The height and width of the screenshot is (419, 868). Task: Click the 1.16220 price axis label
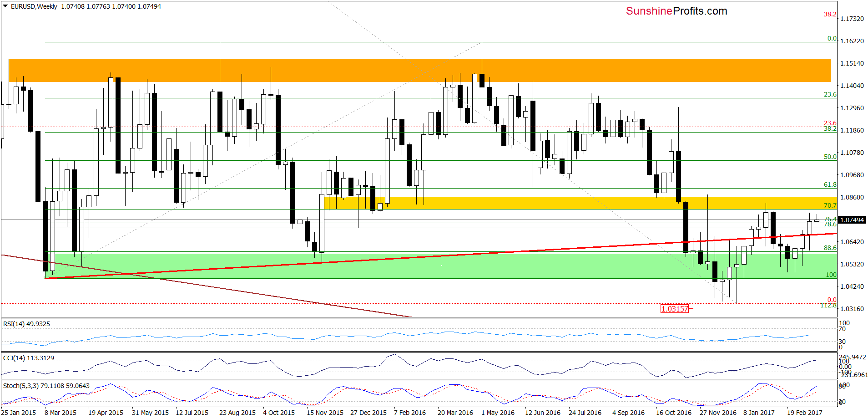[852, 41]
